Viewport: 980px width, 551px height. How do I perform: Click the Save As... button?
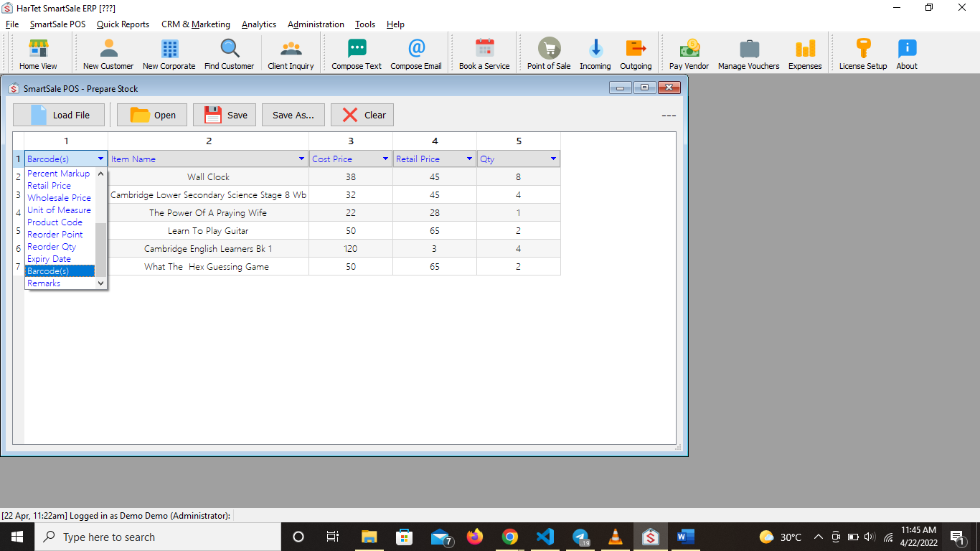pyautogui.click(x=293, y=115)
